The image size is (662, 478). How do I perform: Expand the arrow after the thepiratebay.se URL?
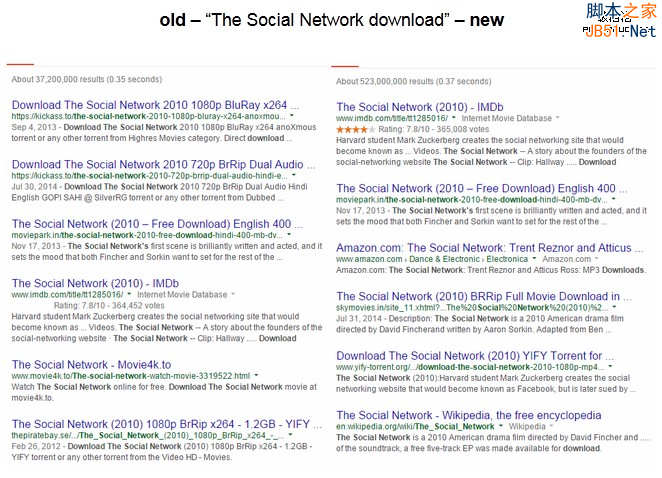click(x=290, y=435)
